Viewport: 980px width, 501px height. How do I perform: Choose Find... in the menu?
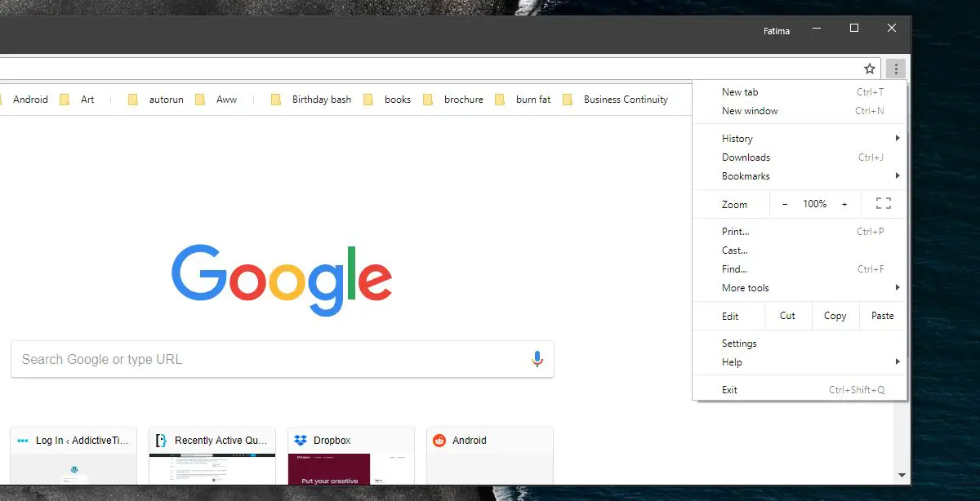800,269
